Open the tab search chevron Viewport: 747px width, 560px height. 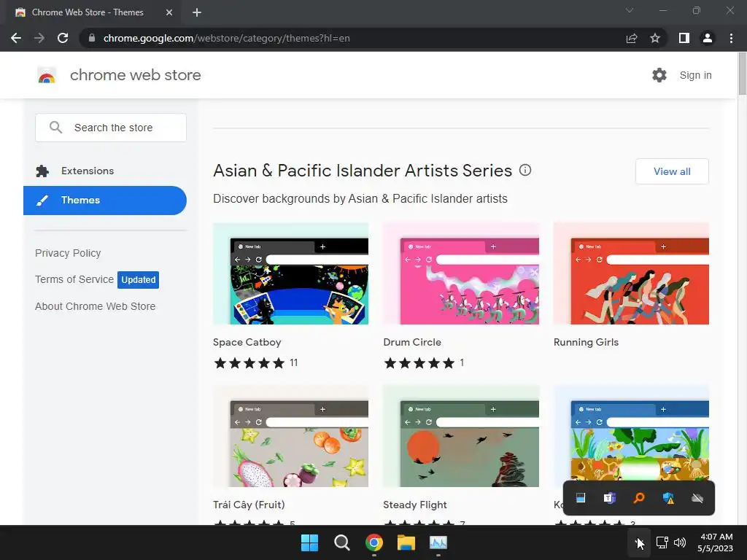click(630, 10)
